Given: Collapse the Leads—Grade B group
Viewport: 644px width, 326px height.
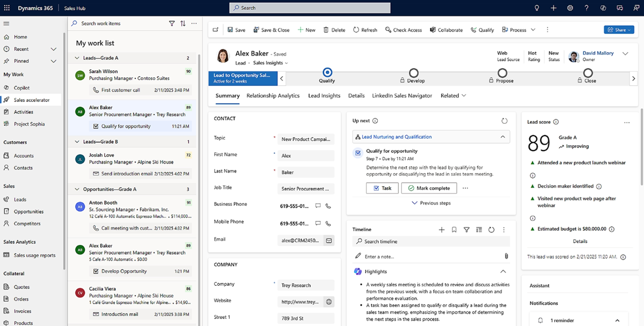Looking at the screenshot, I should tap(77, 142).
